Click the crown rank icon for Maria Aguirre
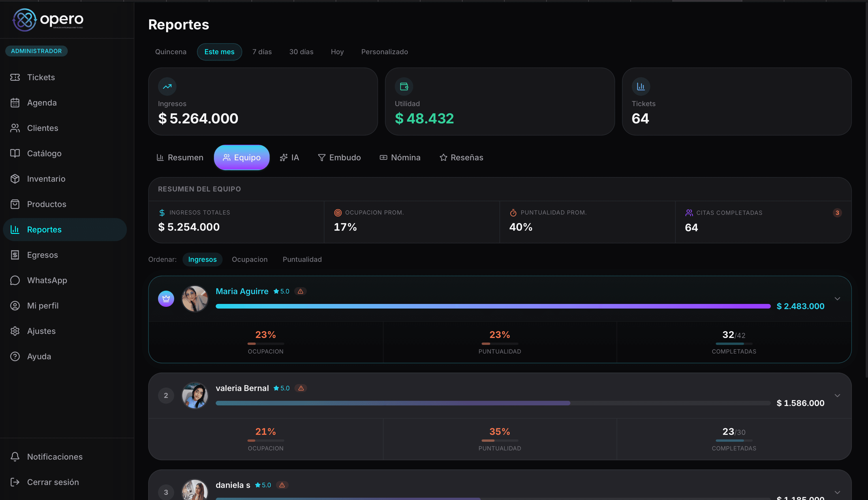This screenshot has height=500, width=868. (166, 299)
